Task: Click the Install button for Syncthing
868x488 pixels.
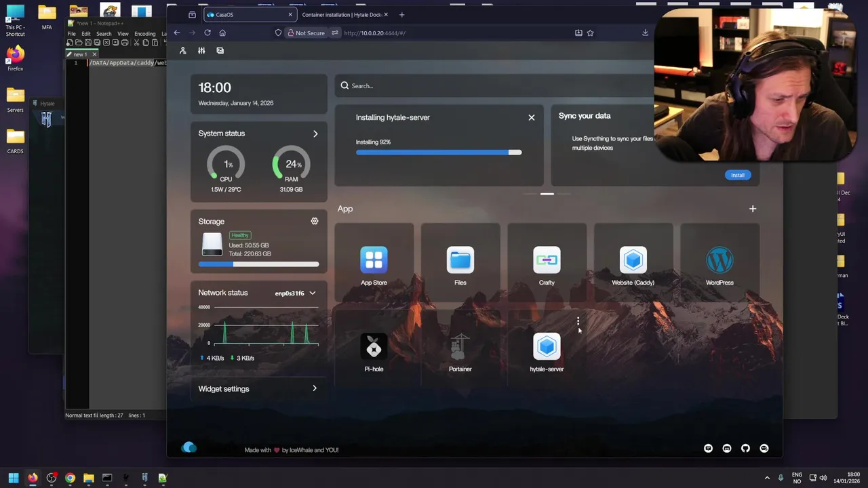Action: pyautogui.click(x=737, y=175)
